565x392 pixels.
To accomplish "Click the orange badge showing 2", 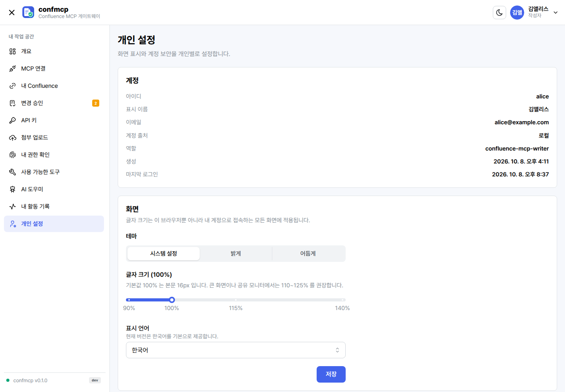I will pyautogui.click(x=96, y=103).
